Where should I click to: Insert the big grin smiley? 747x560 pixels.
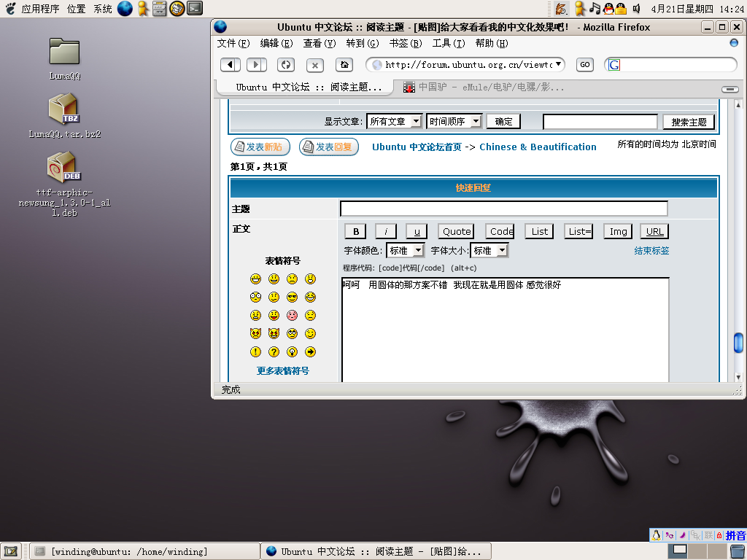pos(256,279)
